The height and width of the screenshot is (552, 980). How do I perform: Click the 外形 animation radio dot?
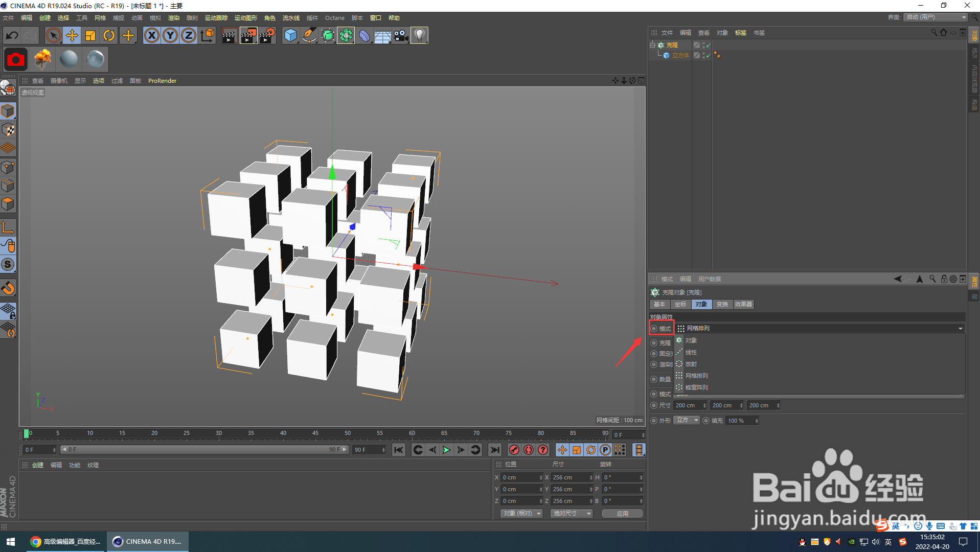click(654, 421)
